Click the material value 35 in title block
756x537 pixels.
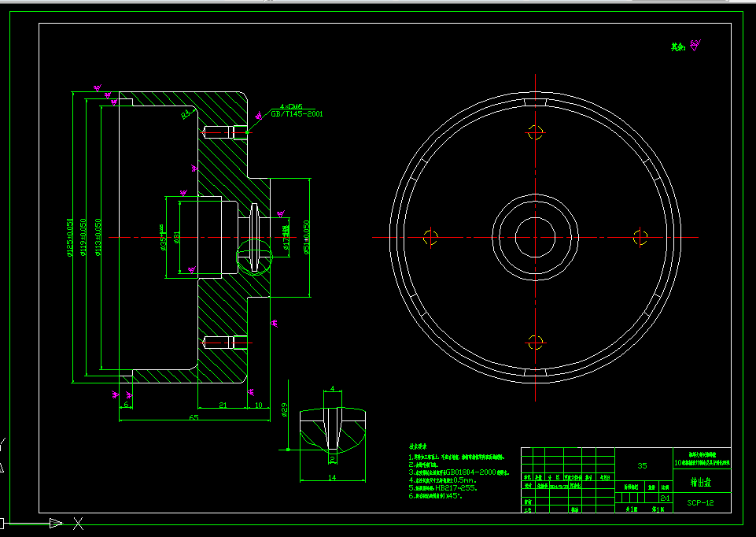coord(642,465)
